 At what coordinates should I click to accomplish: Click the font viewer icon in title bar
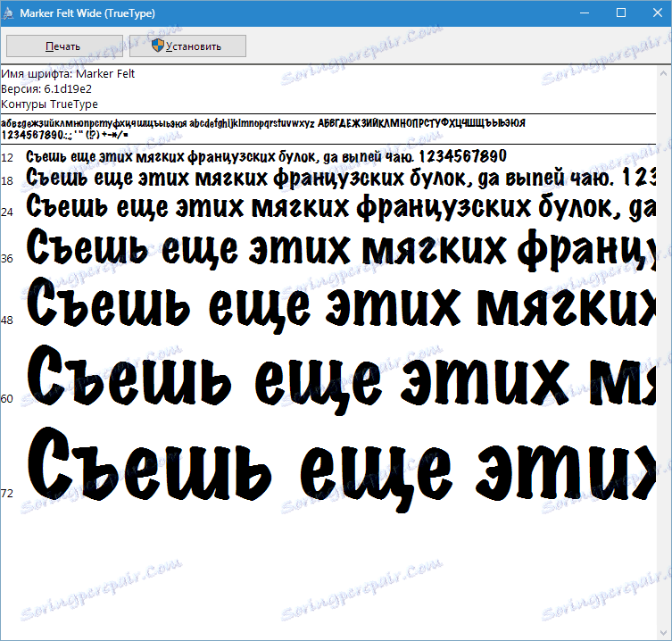point(8,13)
